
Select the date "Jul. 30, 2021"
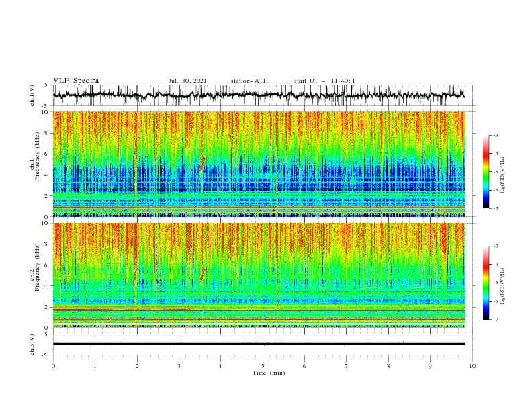coord(187,81)
